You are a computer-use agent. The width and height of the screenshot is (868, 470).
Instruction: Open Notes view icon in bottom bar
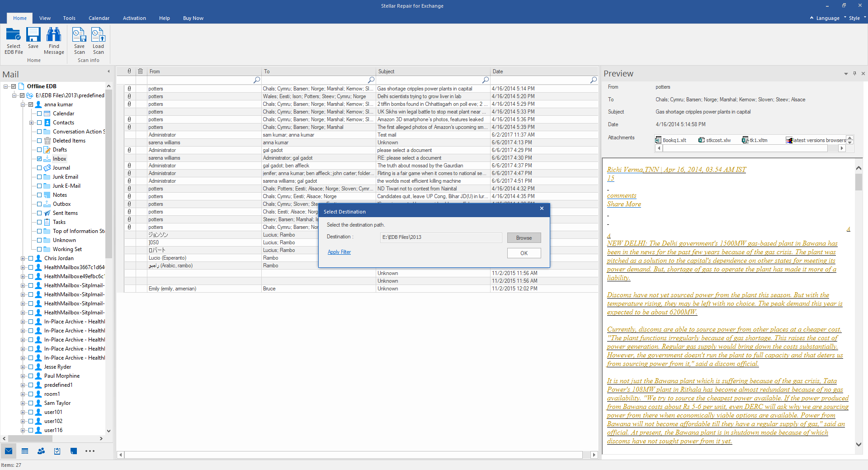pos(74,451)
